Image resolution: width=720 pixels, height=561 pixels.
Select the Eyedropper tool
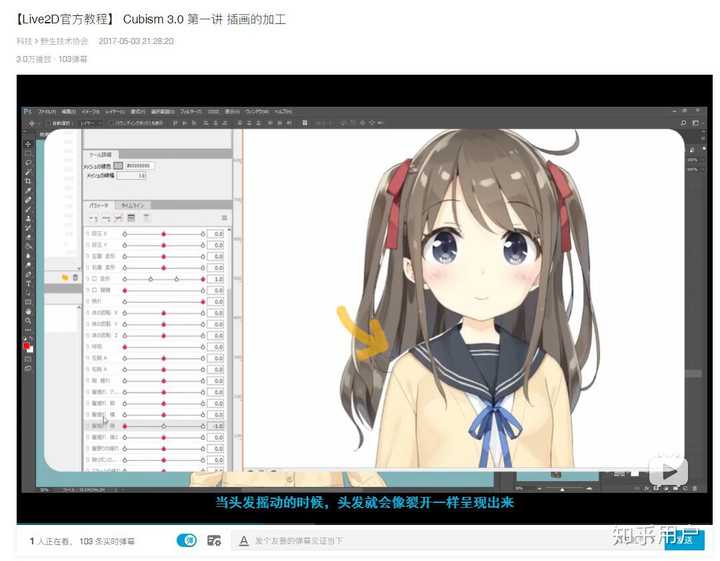click(28, 191)
